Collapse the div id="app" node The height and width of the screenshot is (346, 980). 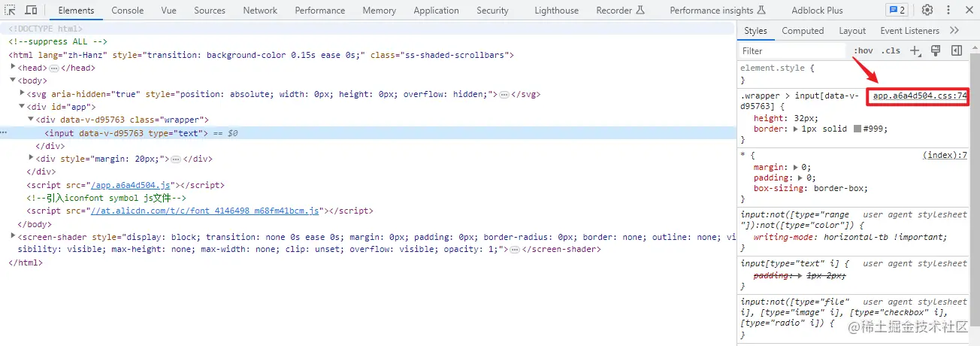coord(22,107)
